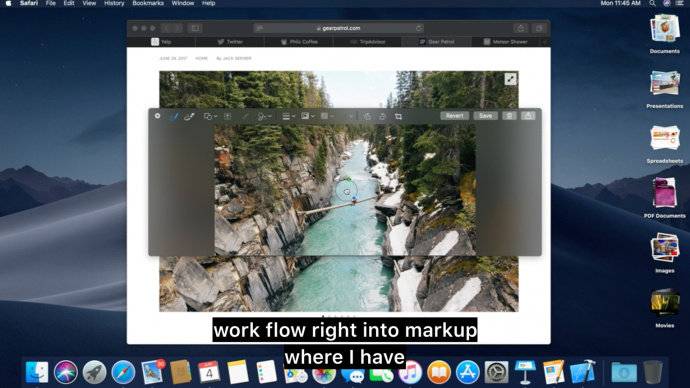Click the Save button in Markup
Image resolution: width=690 pixels, height=388 pixels.
pos(485,116)
